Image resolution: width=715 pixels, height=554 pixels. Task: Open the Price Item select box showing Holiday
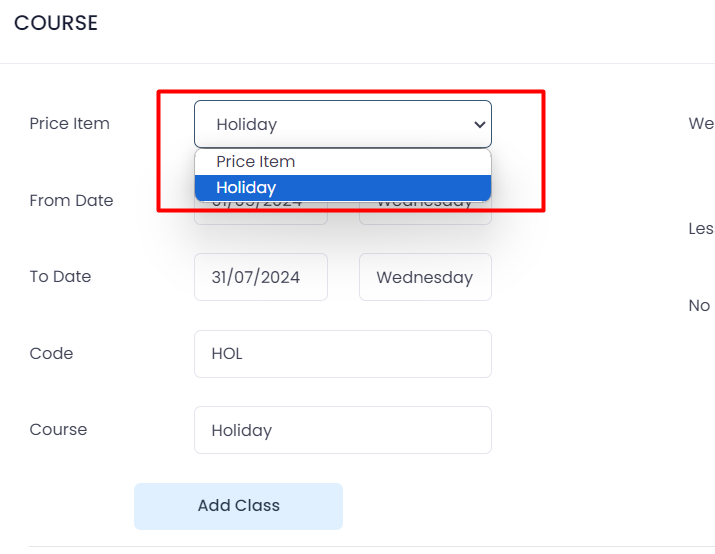point(330,125)
